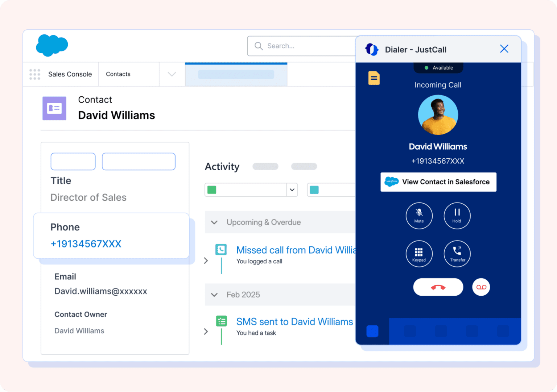
Task: Collapse the Upcoming & Overdue section
Action: click(214, 222)
